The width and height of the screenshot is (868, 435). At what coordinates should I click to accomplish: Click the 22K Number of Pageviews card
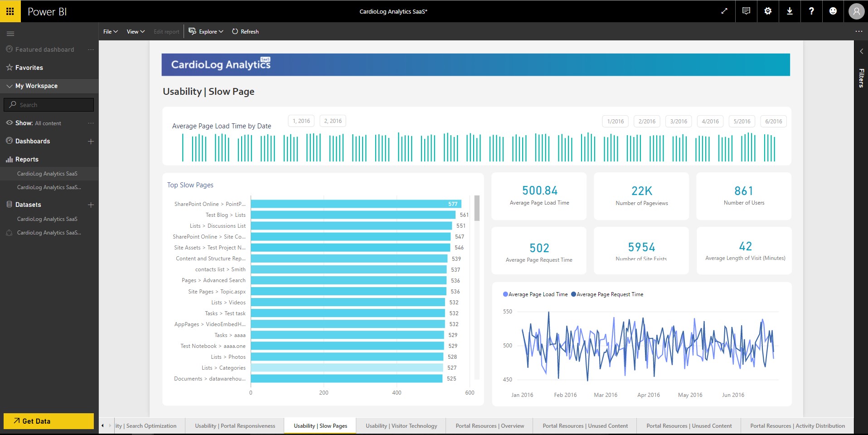coord(641,196)
